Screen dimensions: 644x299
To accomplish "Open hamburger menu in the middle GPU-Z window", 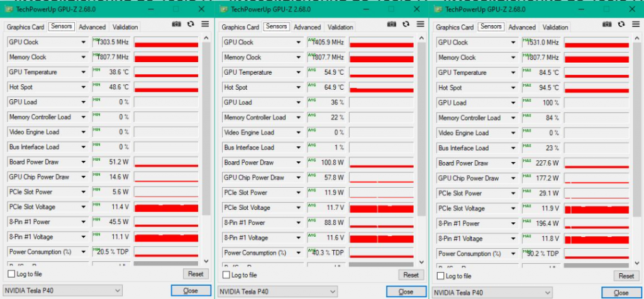I will [x=420, y=24].
